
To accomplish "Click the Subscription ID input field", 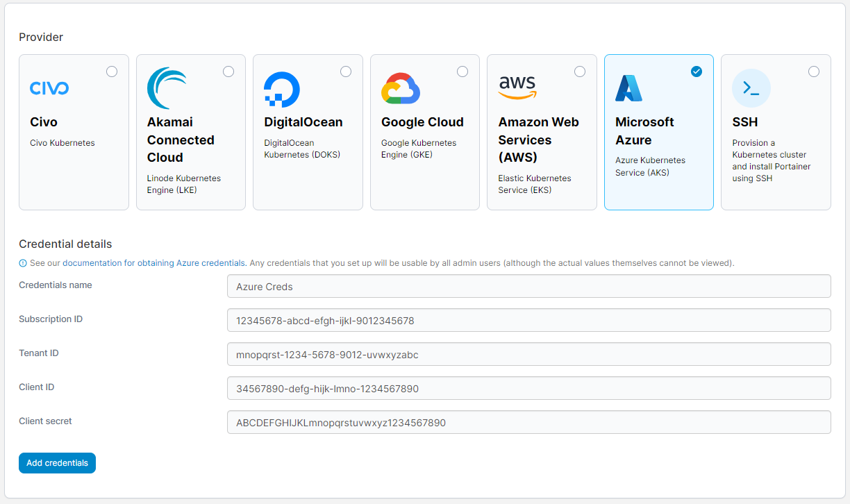I will (529, 320).
